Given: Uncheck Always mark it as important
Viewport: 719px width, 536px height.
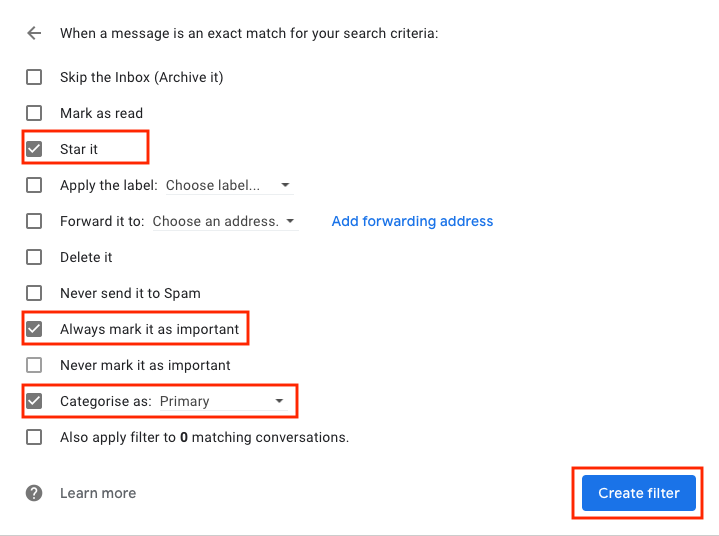Looking at the screenshot, I should click(x=34, y=329).
